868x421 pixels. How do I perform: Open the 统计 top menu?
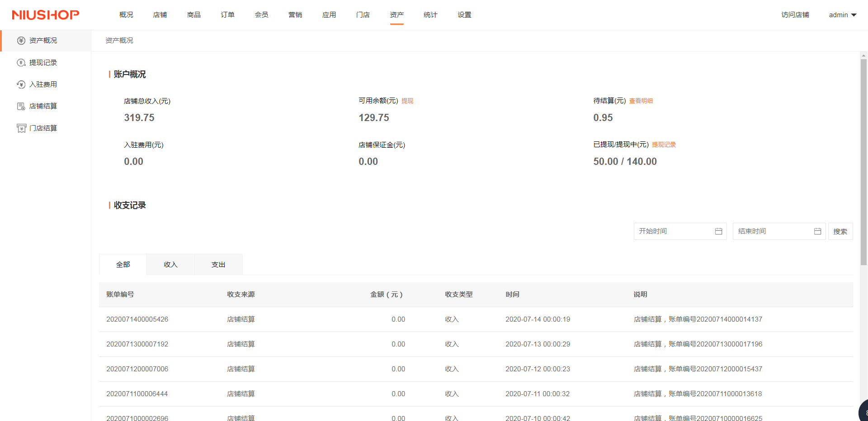(x=430, y=15)
